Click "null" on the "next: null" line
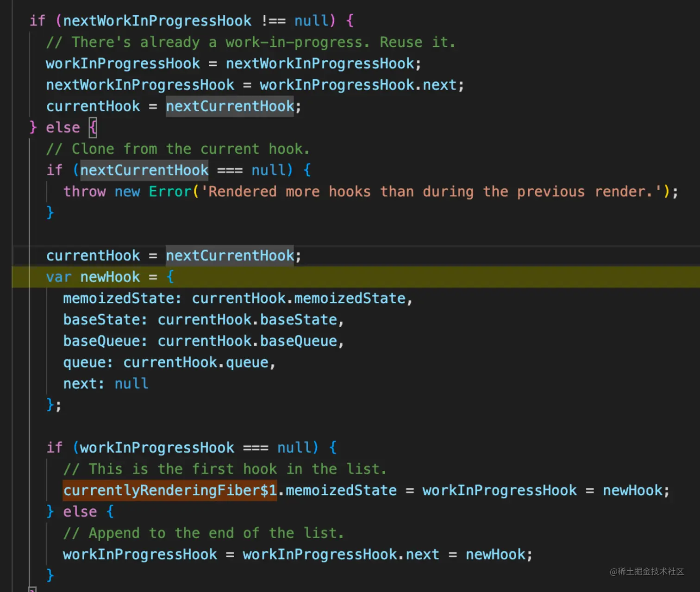Screen dimensions: 700x592 point(131,383)
